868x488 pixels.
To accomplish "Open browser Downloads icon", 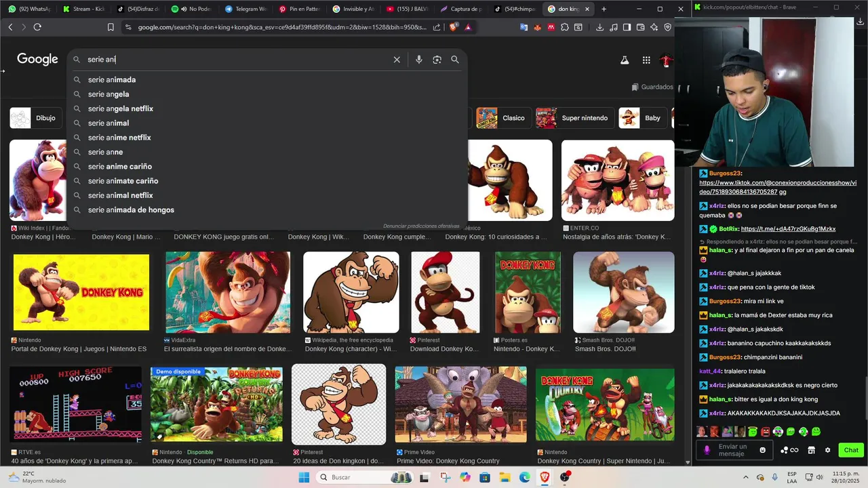I will point(599,27).
